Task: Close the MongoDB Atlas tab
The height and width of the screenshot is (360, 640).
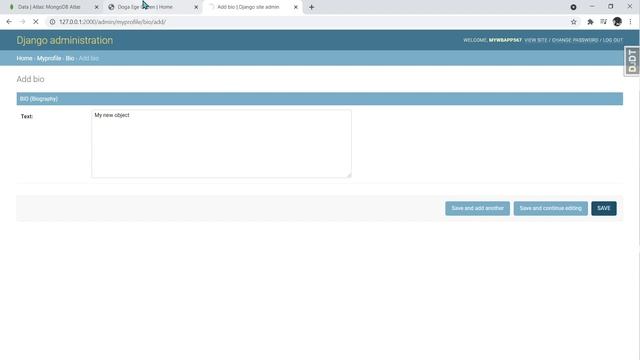Action: click(x=97, y=7)
